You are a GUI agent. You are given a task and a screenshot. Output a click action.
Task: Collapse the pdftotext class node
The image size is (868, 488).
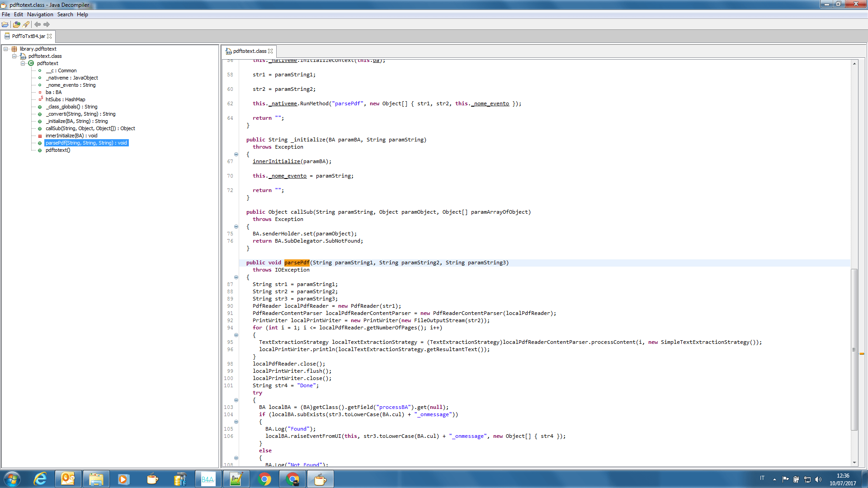click(x=23, y=63)
